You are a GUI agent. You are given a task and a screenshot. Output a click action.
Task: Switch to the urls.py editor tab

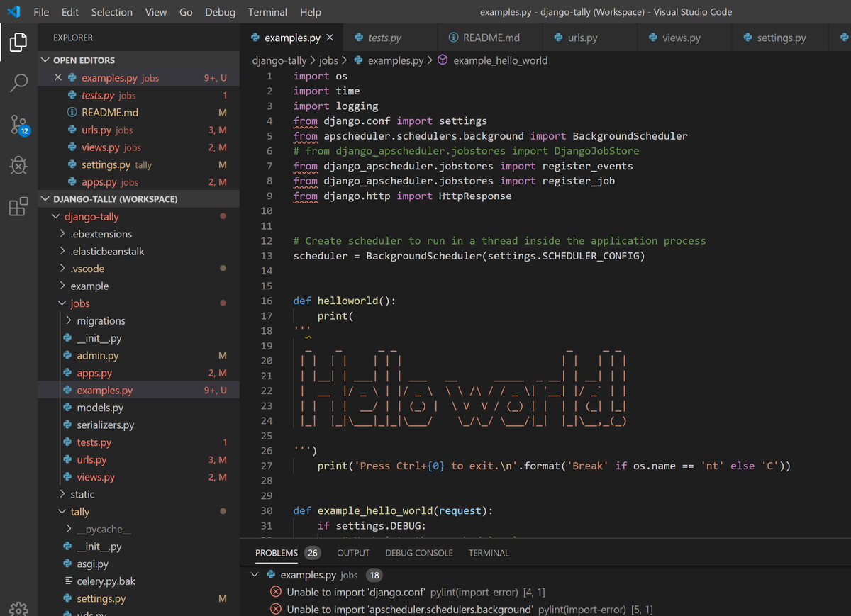[x=591, y=38]
